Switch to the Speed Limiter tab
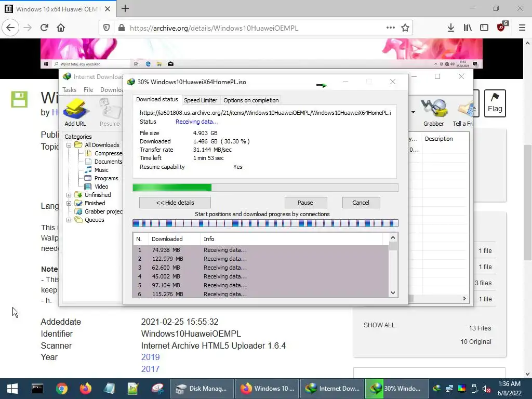The height and width of the screenshot is (399, 532). click(x=200, y=100)
